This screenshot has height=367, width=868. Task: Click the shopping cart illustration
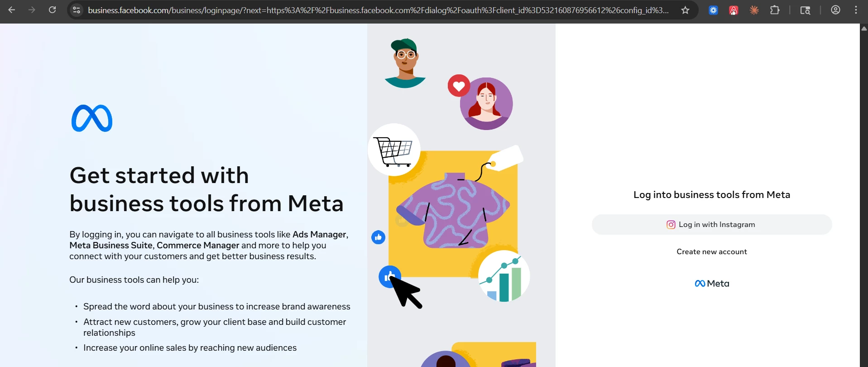394,150
